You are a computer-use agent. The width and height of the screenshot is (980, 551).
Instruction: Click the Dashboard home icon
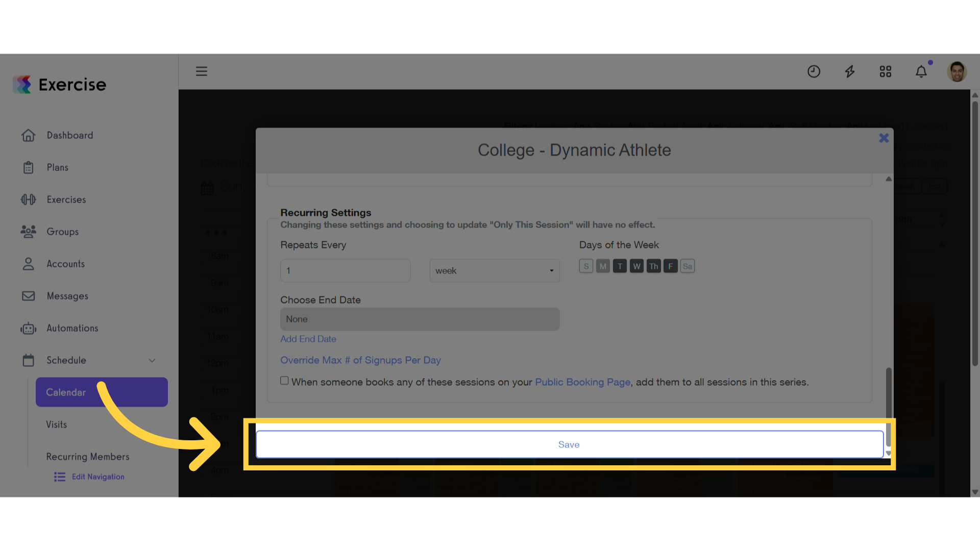29,135
